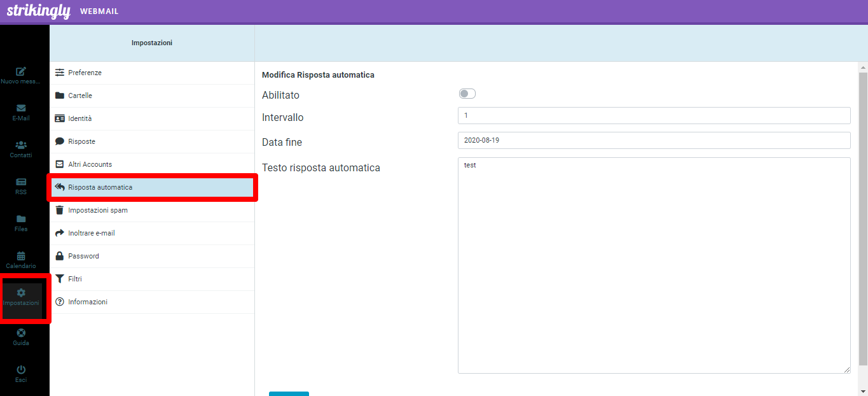Click the Testo risposta automatica textarea

click(654, 265)
